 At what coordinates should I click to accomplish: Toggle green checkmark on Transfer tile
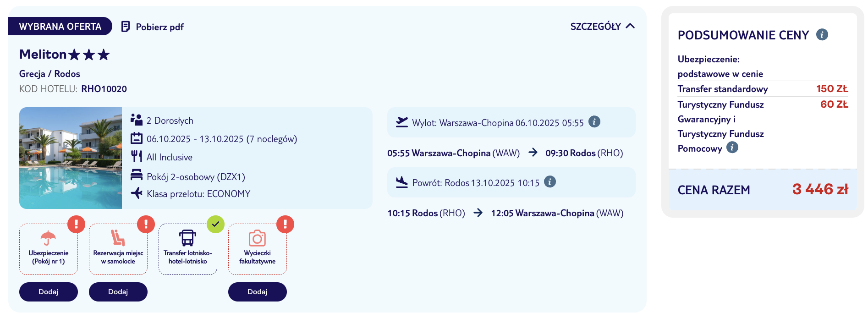point(215,225)
